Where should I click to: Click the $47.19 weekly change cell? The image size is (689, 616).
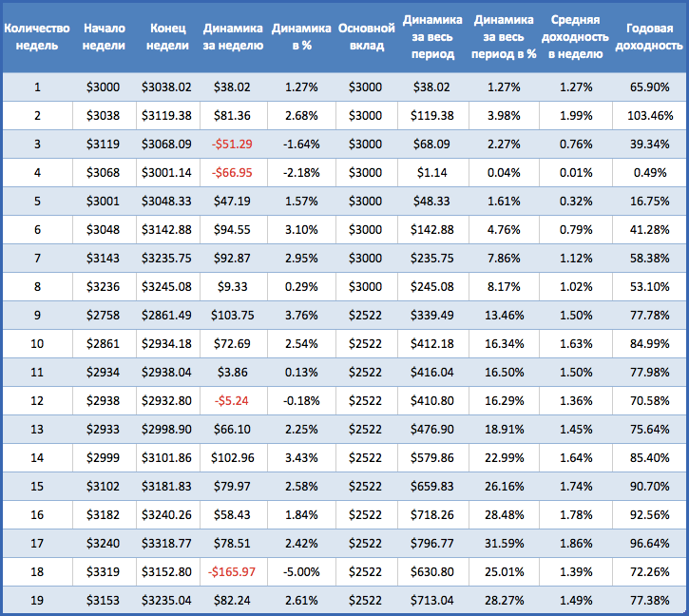point(232,202)
